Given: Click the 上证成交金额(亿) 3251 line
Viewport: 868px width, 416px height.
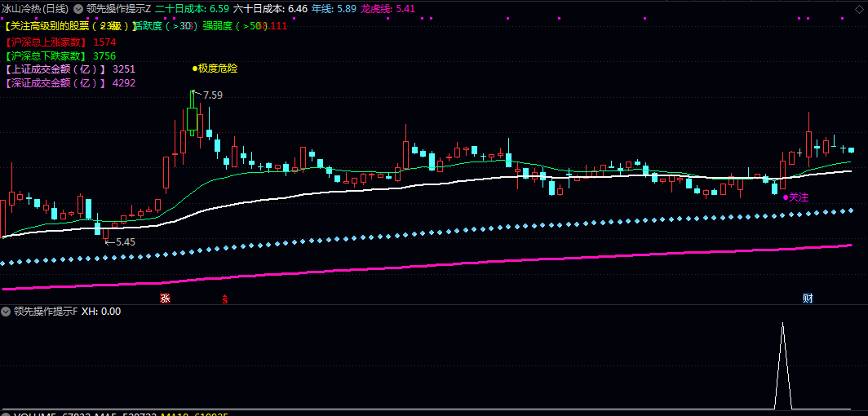Looking at the screenshot, I should coord(70,69).
